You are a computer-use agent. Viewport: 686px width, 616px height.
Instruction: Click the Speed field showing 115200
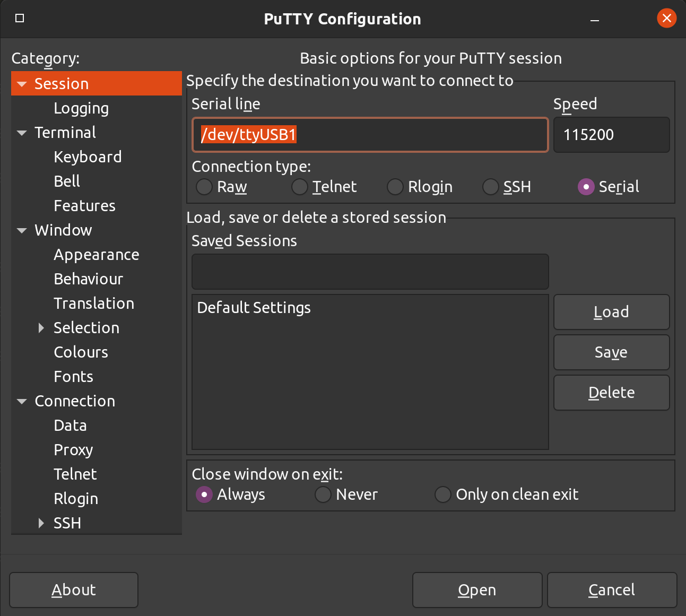[611, 135]
